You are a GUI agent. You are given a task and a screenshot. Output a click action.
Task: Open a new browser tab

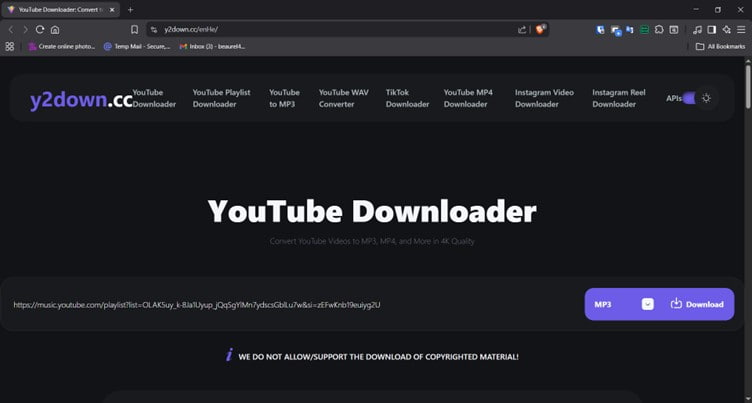click(130, 10)
